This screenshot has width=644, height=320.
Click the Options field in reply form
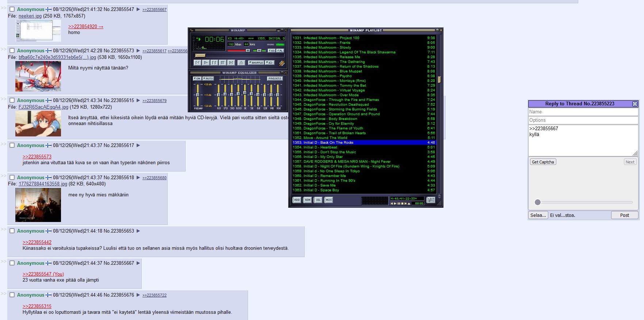pyautogui.click(x=583, y=120)
